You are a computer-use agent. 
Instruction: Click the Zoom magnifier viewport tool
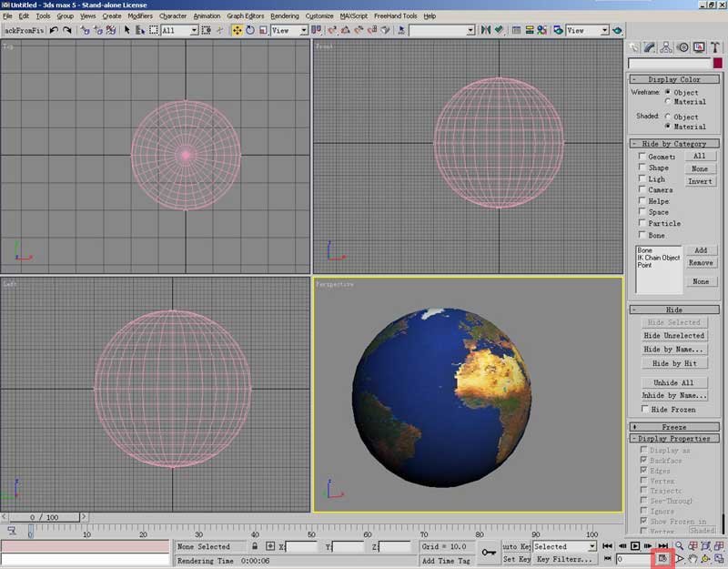679,545
